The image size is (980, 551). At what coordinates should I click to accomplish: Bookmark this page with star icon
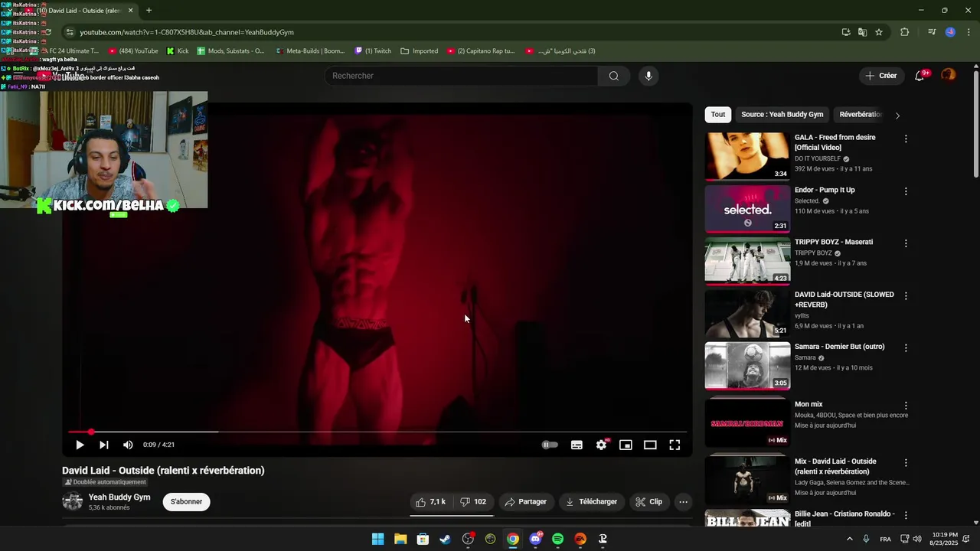tap(879, 32)
